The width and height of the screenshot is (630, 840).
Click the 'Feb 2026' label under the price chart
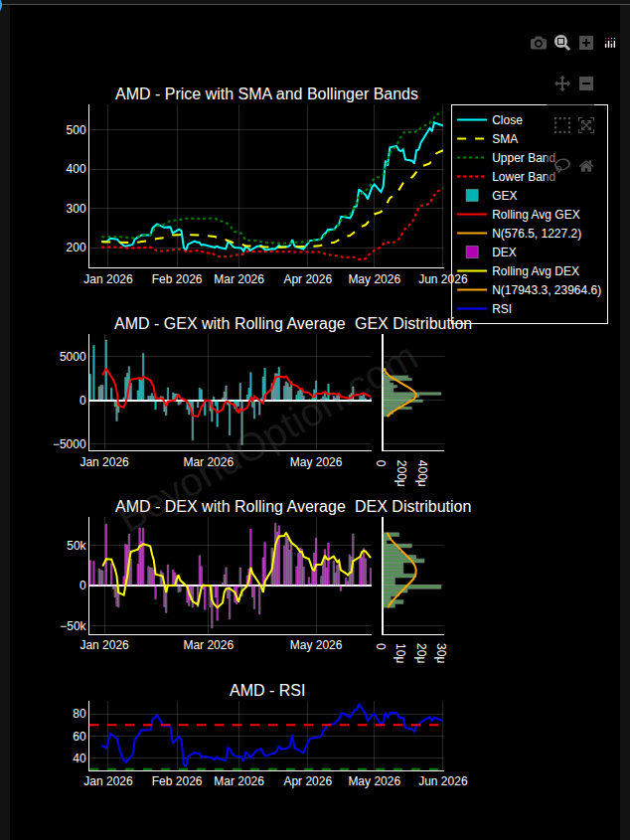pyautogui.click(x=177, y=279)
